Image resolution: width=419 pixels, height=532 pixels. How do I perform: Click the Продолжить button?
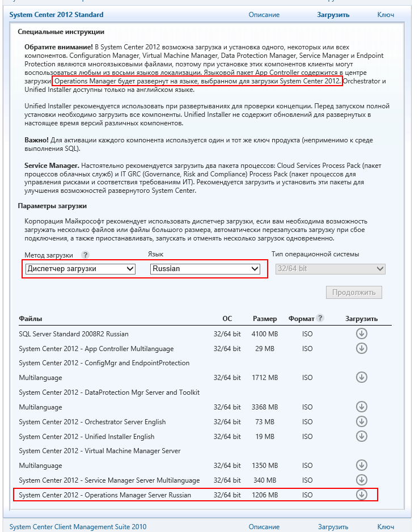(x=354, y=293)
